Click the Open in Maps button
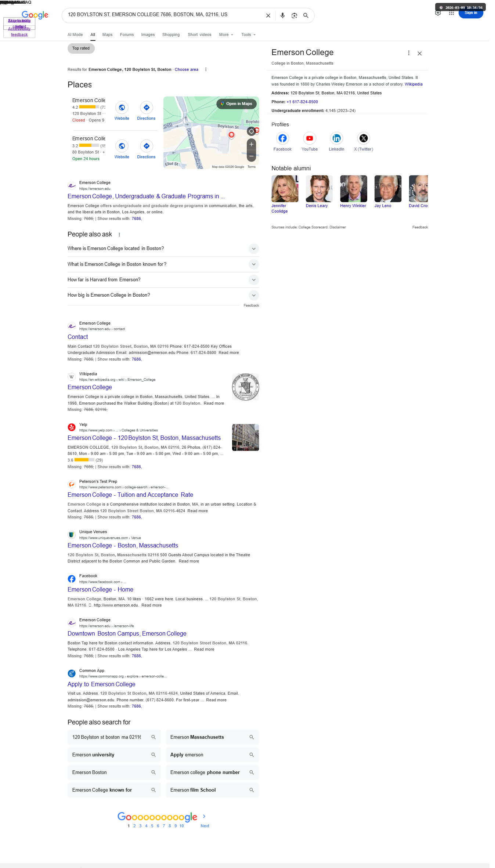The height and width of the screenshot is (868, 495). [236, 104]
